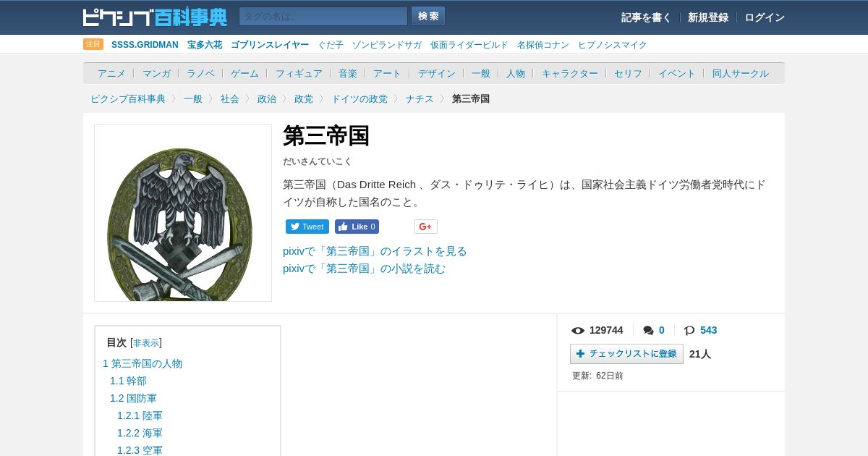This screenshot has width=868, height=456.
Task: Click the Google+ share icon
Action: click(426, 227)
